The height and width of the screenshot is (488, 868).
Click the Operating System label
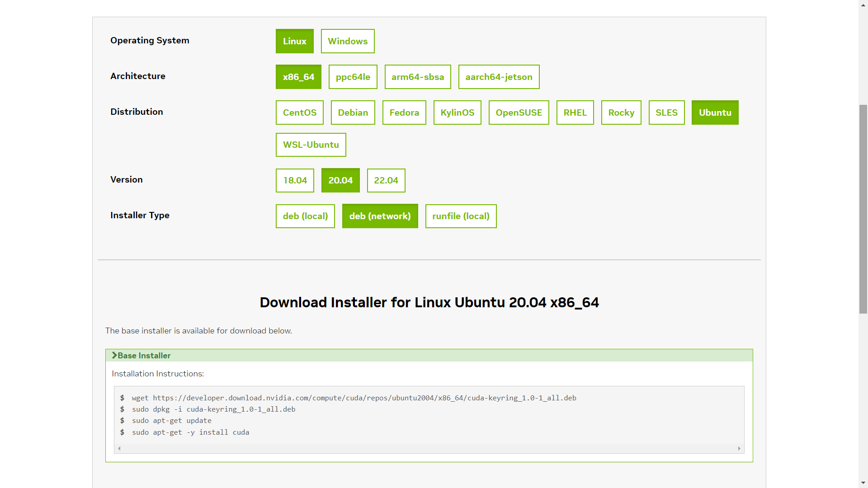(x=150, y=41)
